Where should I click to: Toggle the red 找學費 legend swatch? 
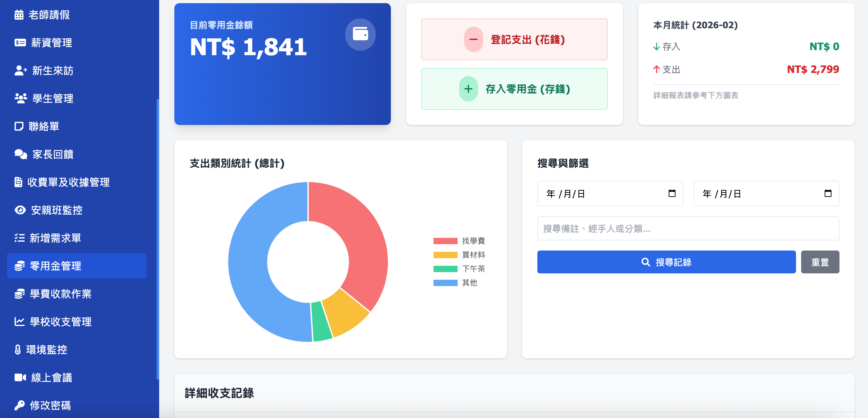pos(445,241)
